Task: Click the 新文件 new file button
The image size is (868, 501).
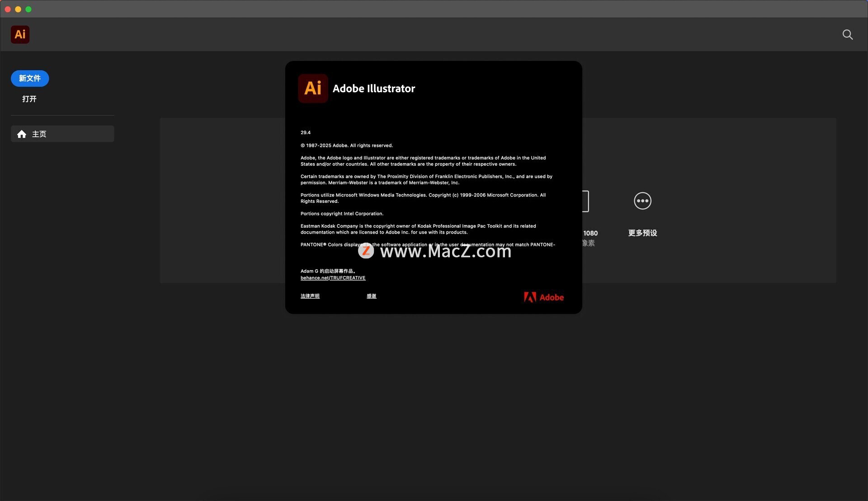Action: point(30,78)
